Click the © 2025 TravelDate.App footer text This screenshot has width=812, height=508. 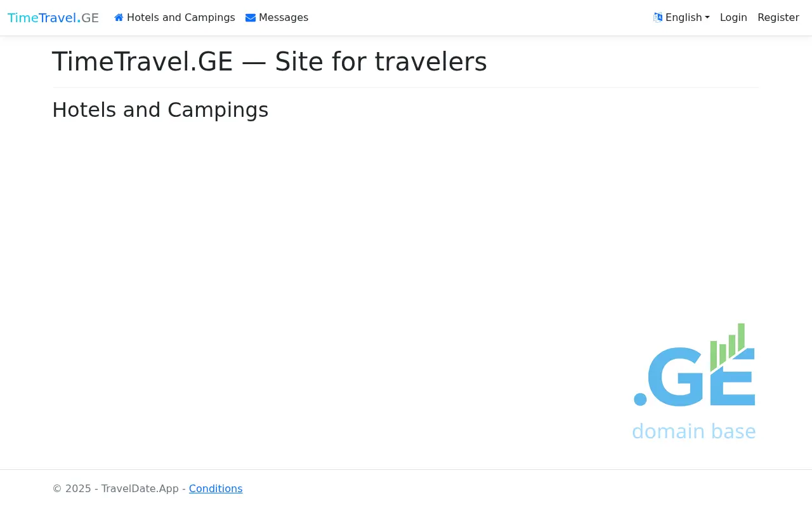coord(115,488)
